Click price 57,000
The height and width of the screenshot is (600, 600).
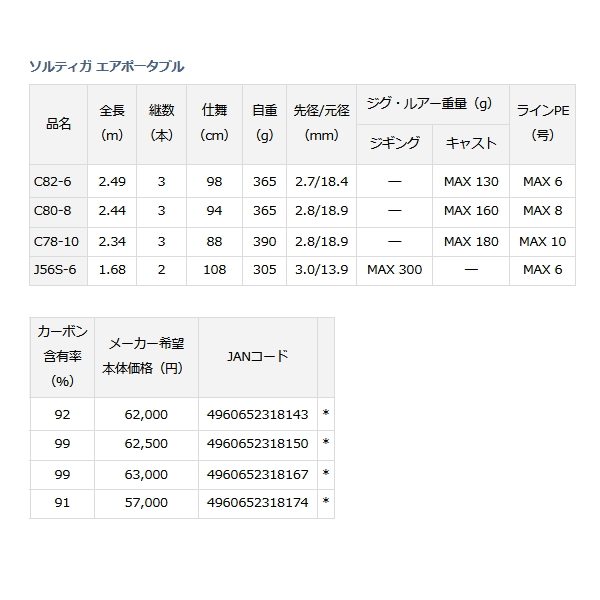pyautogui.click(x=146, y=502)
